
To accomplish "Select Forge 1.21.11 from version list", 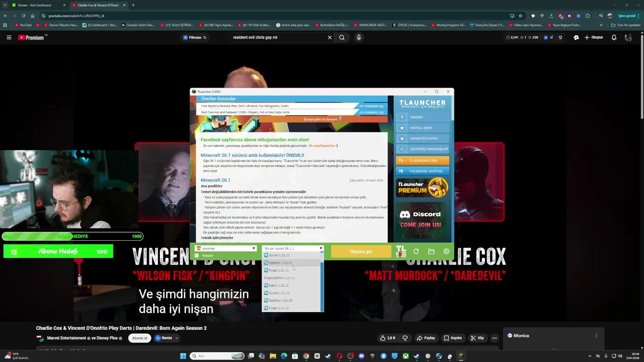I will [x=291, y=270].
